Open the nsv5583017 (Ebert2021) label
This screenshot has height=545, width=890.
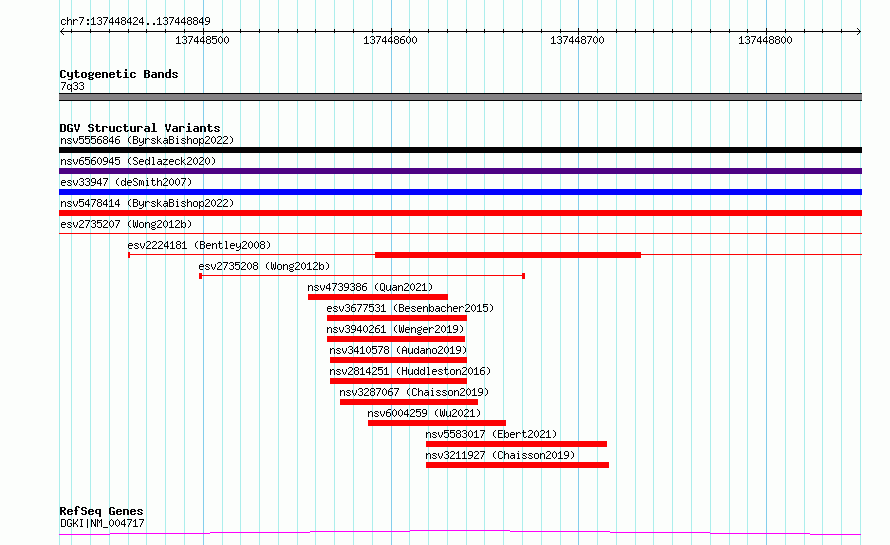coord(491,434)
